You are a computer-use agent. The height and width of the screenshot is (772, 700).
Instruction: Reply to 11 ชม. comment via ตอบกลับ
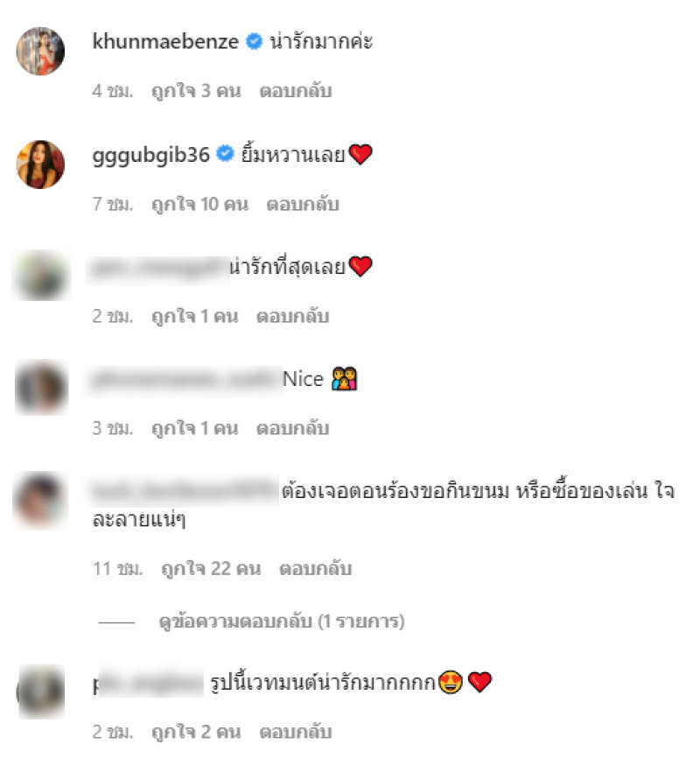point(316,569)
